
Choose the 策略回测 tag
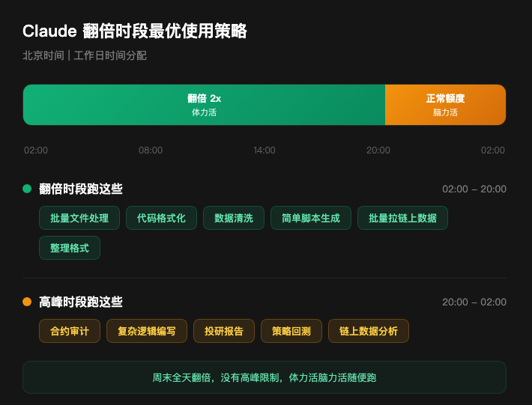click(291, 331)
